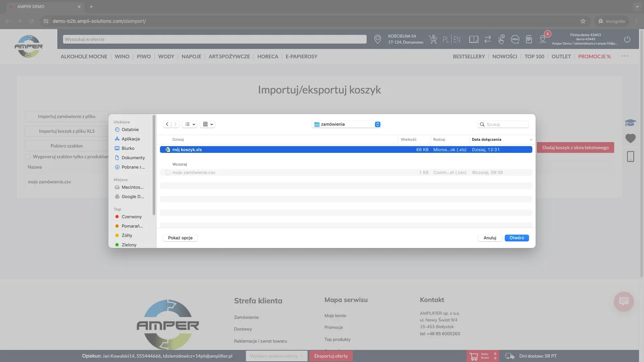Click the power logout icon
The width and height of the screenshot is (644, 362).
(x=627, y=39)
